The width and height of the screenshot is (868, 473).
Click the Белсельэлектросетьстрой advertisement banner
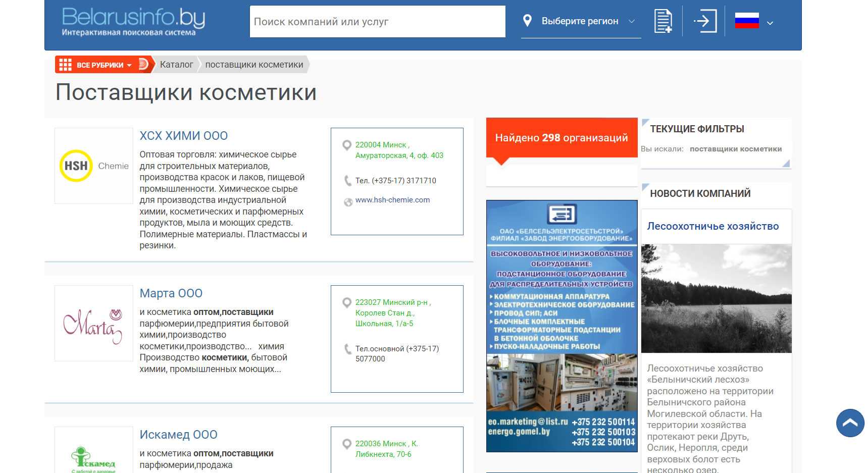(562, 326)
